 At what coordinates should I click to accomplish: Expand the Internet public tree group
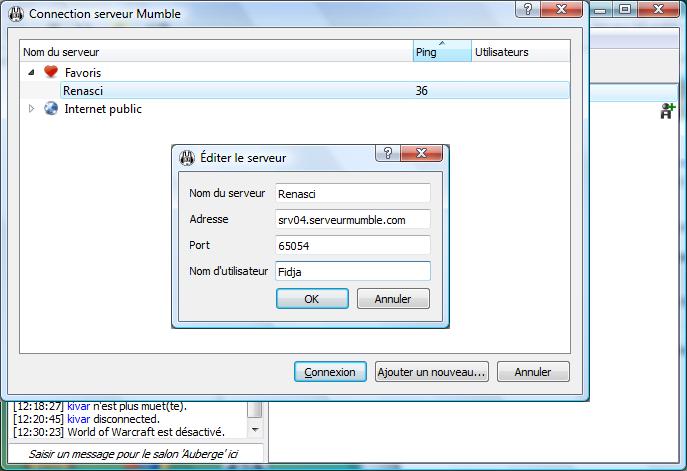tap(31, 108)
